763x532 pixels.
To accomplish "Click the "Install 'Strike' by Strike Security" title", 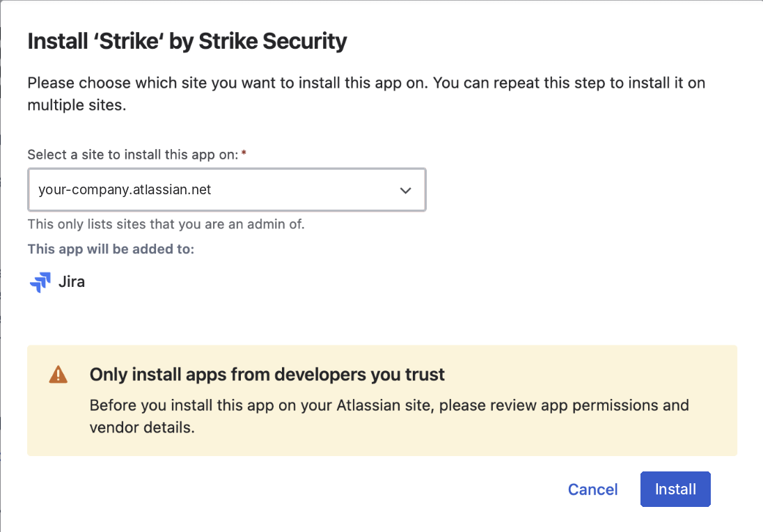I will (x=187, y=41).
